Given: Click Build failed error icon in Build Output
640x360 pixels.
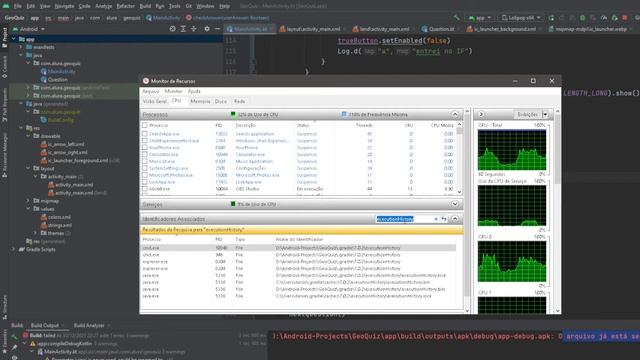Looking at the screenshot, I should coord(25,336).
